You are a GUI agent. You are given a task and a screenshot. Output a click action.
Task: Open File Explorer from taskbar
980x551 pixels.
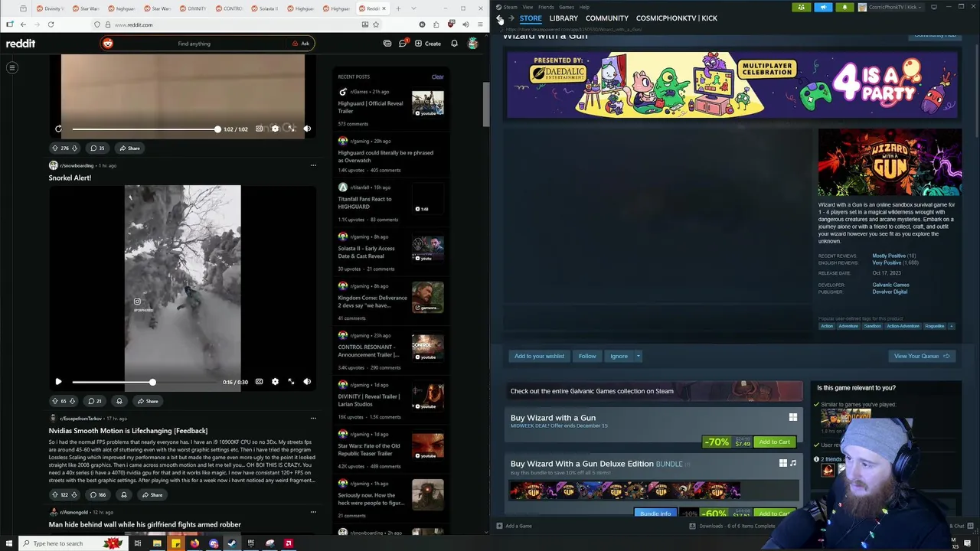(156, 543)
